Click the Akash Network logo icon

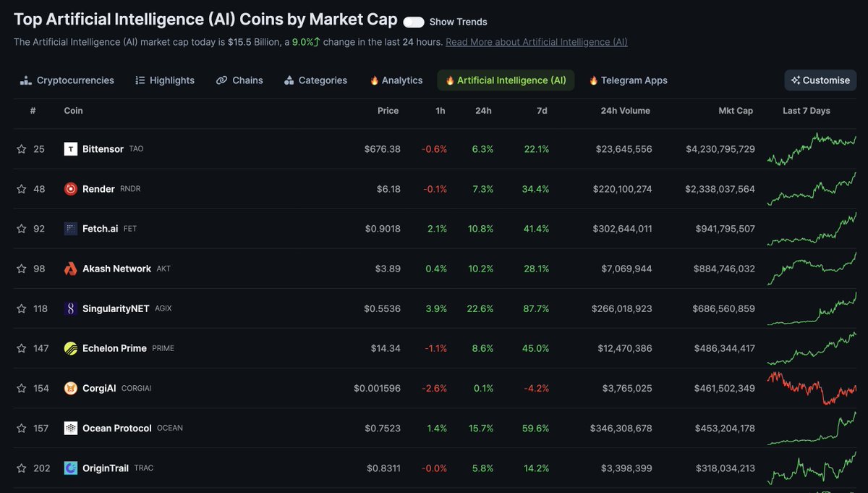click(x=71, y=269)
